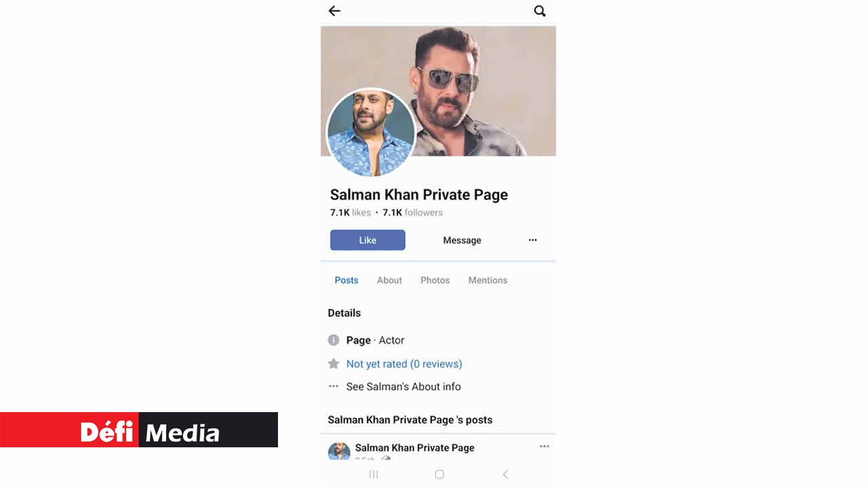This screenshot has height=488, width=868.
Task: Tap the page info circle icon
Action: [334, 340]
